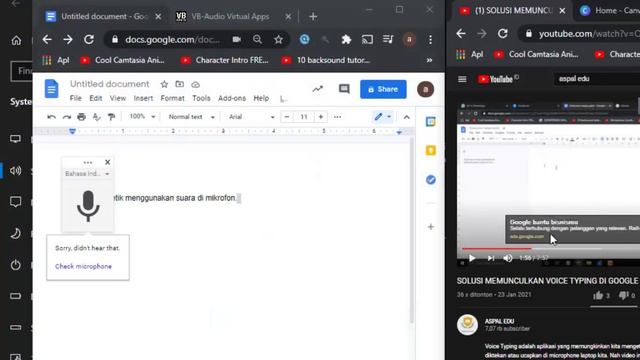Click the voice typing widget three-dots handle
Image resolution: width=640 pixels, height=360 pixels.
click(87, 162)
